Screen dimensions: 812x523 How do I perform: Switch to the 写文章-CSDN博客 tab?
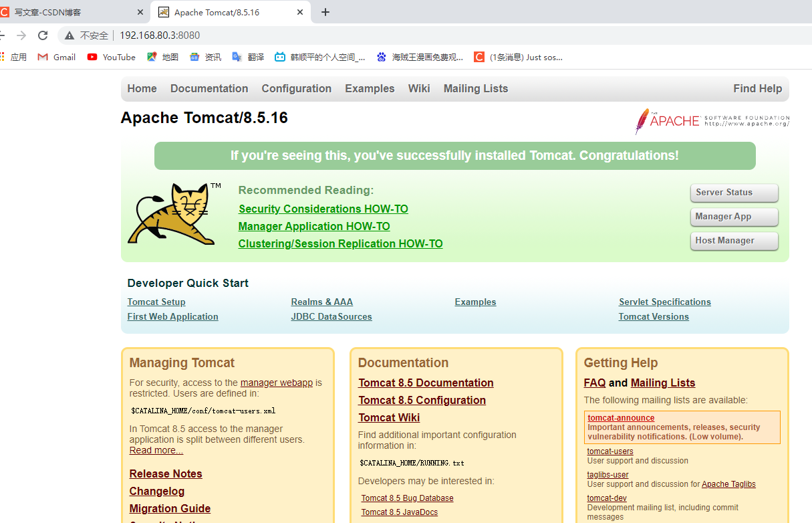[x=72, y=12]
